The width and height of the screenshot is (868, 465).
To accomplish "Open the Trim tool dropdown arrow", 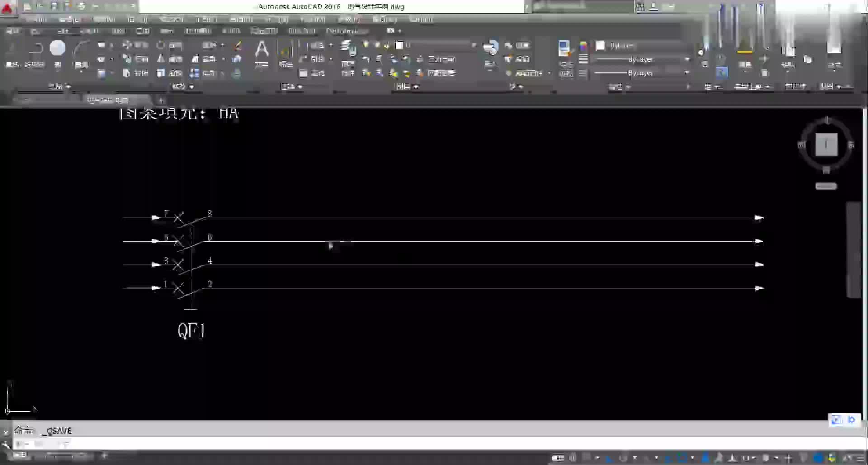I will pyautogui.click(x=222, y=45).
